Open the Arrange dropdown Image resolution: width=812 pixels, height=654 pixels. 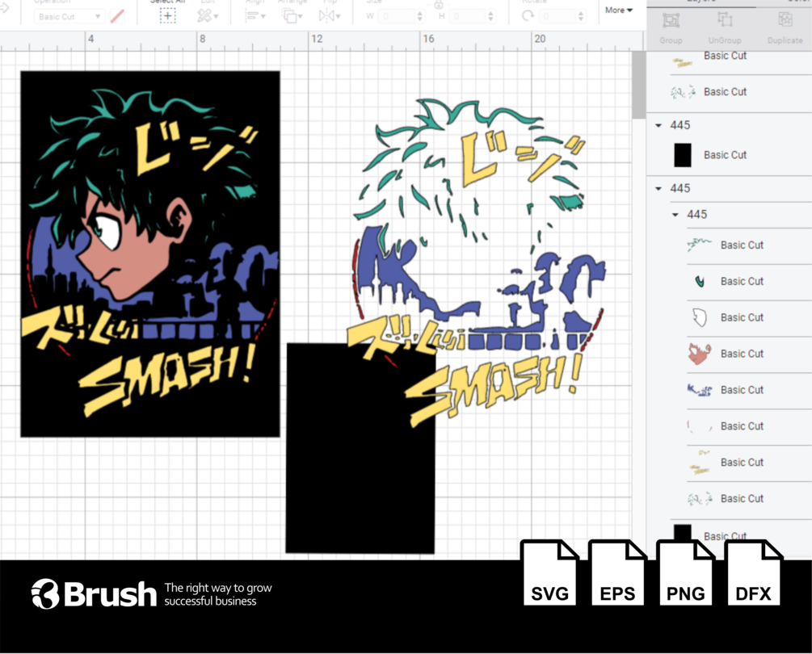point(292,16)
